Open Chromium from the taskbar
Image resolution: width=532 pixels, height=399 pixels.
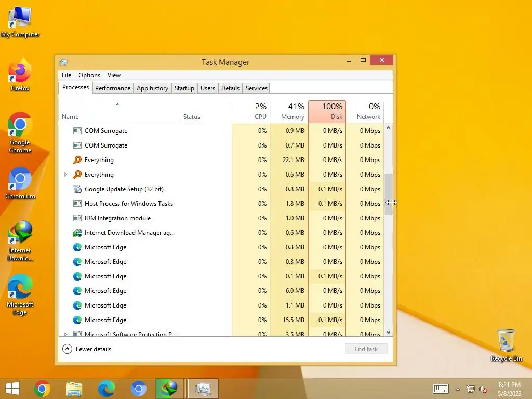(138, 389)
